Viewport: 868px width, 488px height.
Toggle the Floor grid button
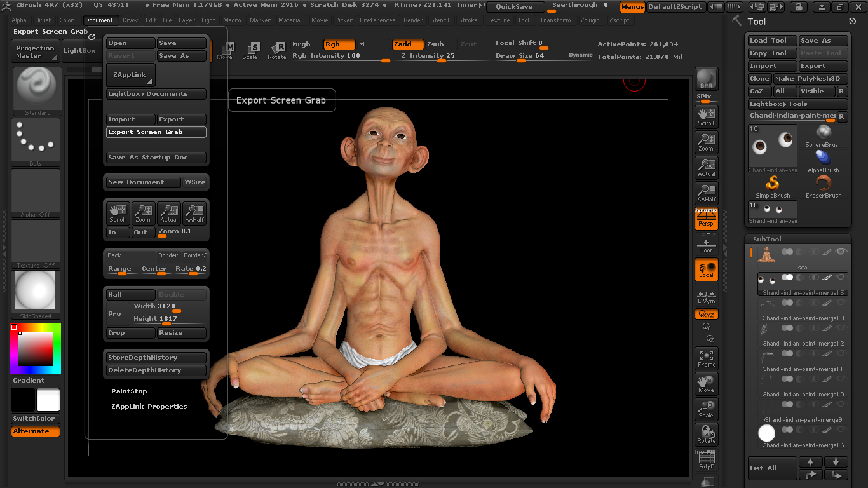click(x=707, y=244)
